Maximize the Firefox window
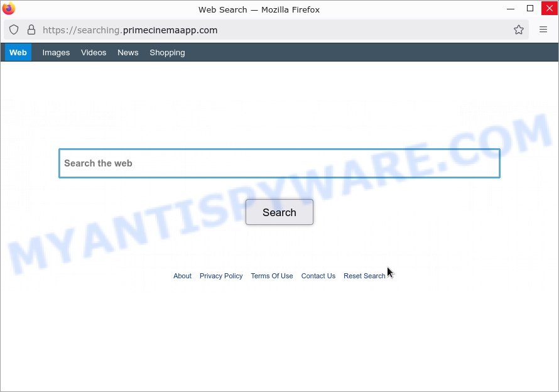 pos(530,8)
